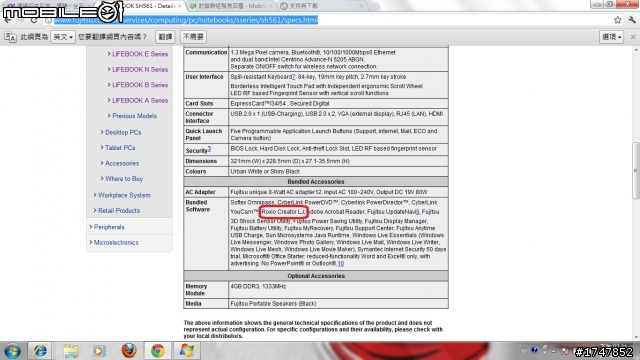This screenshot has width=640, height=360.
Task: Launch Internet Explorer from the taskbar
Action: pyautogui.click(x=40, y=351)
